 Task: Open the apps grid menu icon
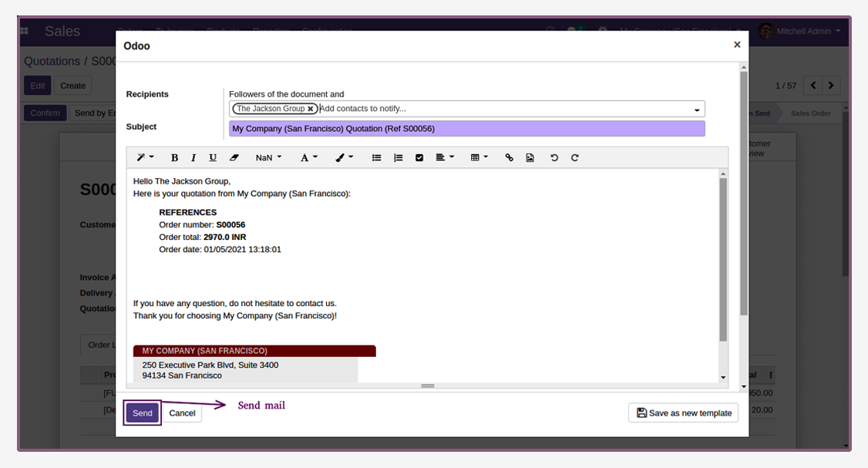(x=25, y=31)
